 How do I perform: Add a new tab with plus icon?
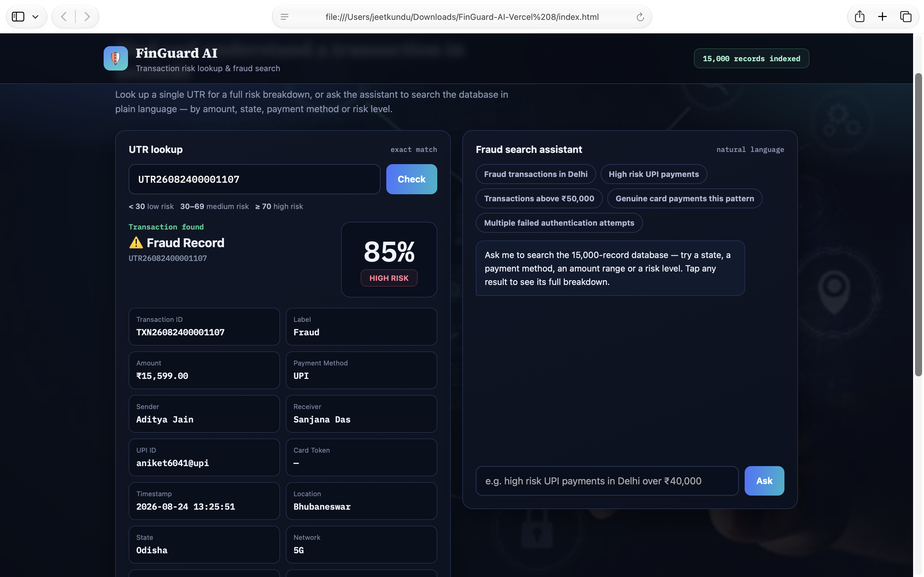click(x=882, y=16)
